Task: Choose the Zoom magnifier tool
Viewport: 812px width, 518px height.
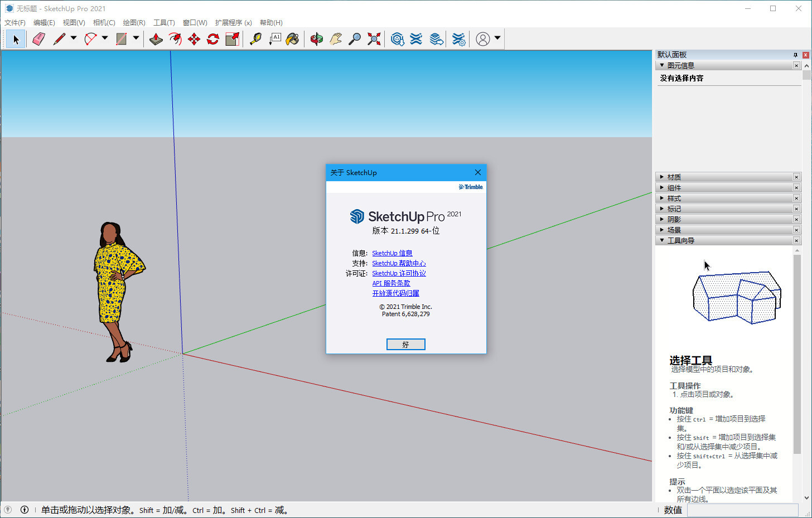Action: click(x=355, y=39)
